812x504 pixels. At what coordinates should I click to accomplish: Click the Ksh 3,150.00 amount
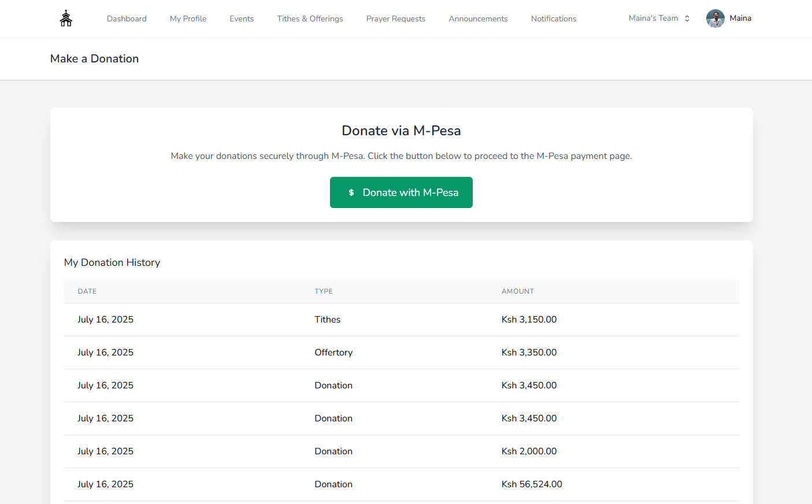(x=529, y=320)
